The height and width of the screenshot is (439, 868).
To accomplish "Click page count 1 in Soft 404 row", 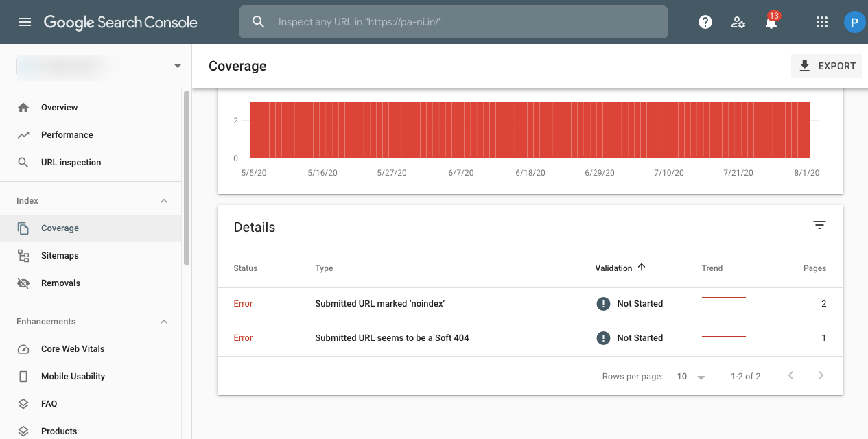I will [x=823, y=338].
